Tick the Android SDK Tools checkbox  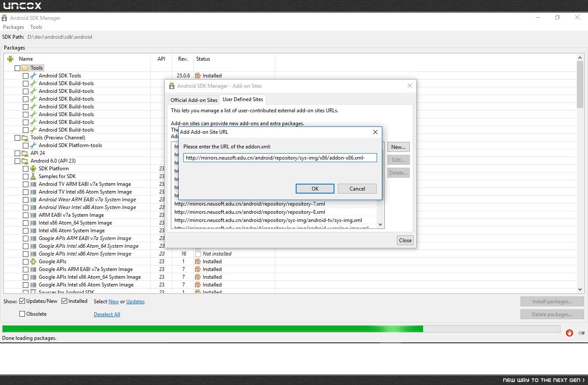click(x=25, y=76)
